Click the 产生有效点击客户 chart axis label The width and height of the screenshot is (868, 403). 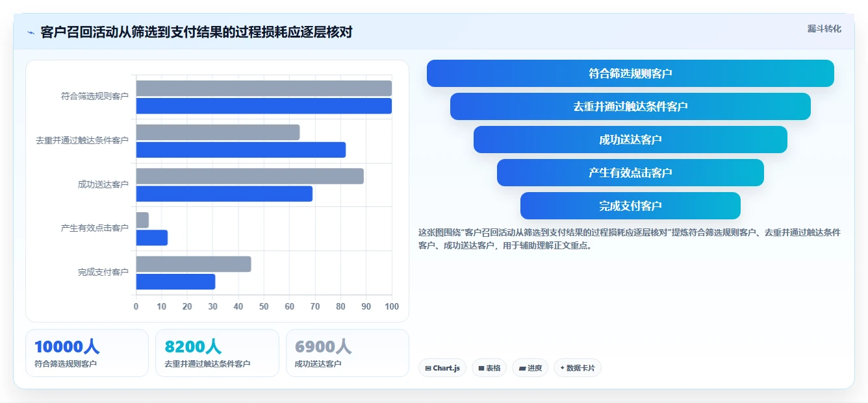tap(95, 228)
